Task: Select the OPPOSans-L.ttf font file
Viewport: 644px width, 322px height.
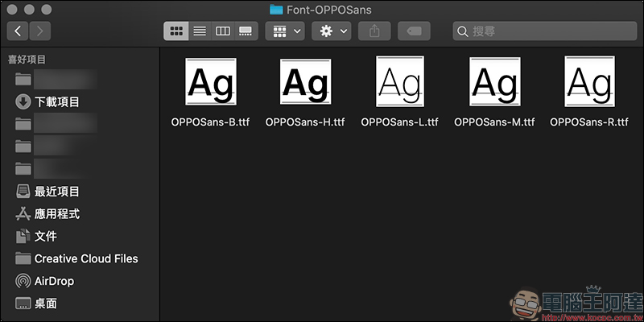Action: coord(399,92)
